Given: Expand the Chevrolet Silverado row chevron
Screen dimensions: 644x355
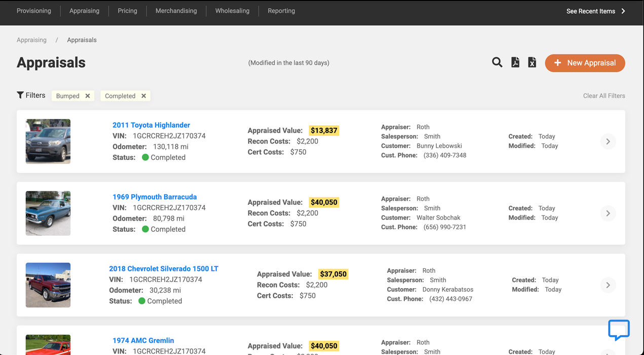Looking at the screenshot, I should (x=608, y=285).
